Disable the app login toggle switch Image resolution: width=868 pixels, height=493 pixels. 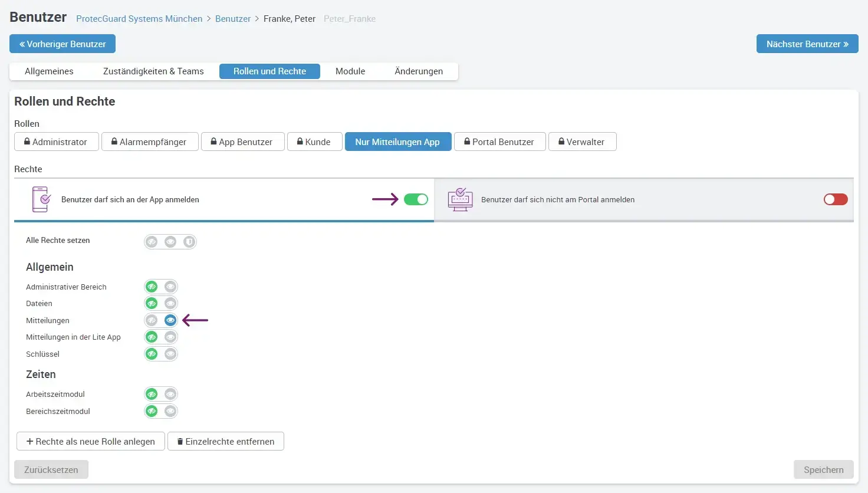pyautogui.click(x=416, y=199)
